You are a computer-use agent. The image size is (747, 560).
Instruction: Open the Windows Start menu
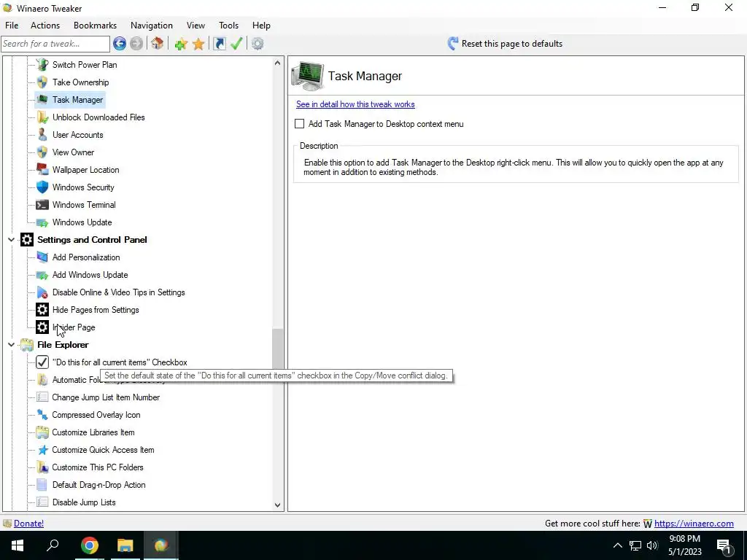pos(18,545)
